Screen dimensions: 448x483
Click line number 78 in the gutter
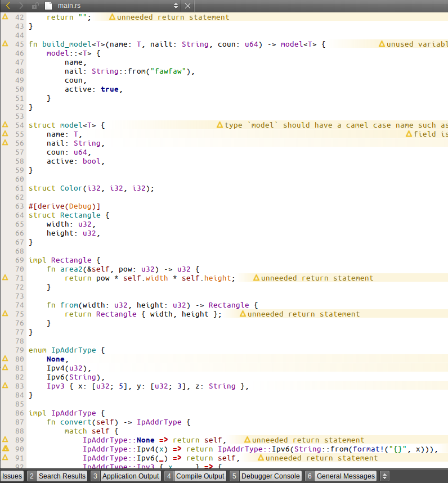20,341
